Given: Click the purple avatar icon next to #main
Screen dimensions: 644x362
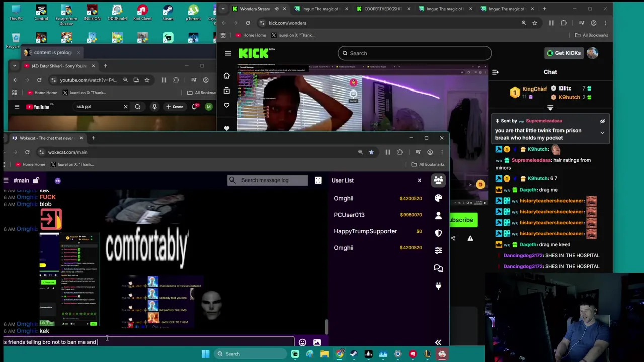Looking at the screenshot, I should coord(58,180).
